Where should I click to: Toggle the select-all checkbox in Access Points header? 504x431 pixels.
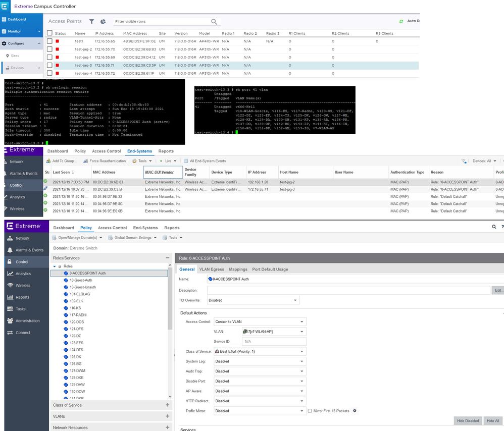(49, 33)
